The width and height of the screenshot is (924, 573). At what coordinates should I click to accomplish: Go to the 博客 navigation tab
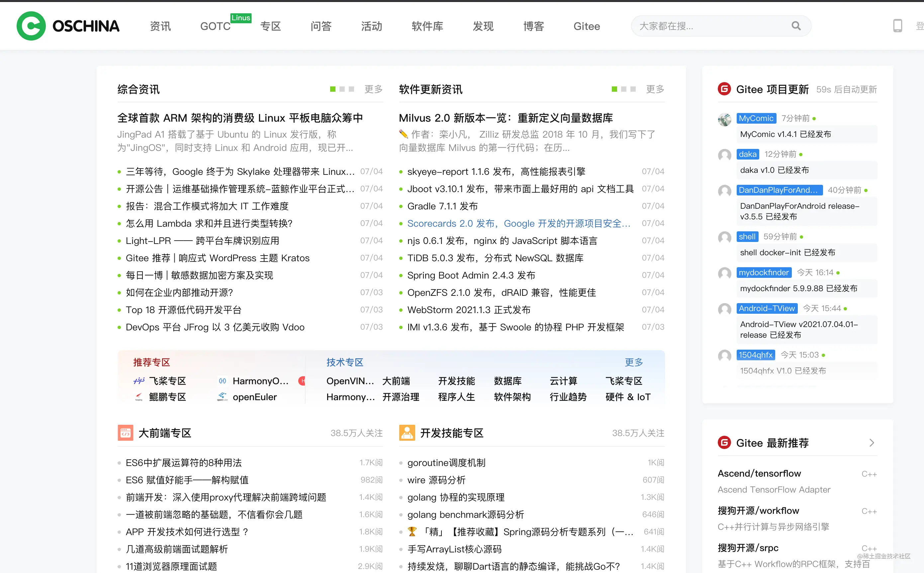click(x=533, y=26)
